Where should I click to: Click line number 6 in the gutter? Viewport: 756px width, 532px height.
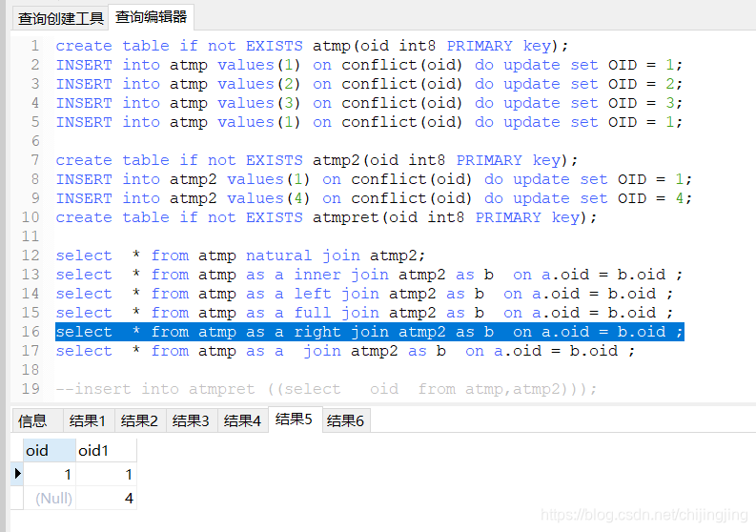pyautogui.click(x=35, y=141)
